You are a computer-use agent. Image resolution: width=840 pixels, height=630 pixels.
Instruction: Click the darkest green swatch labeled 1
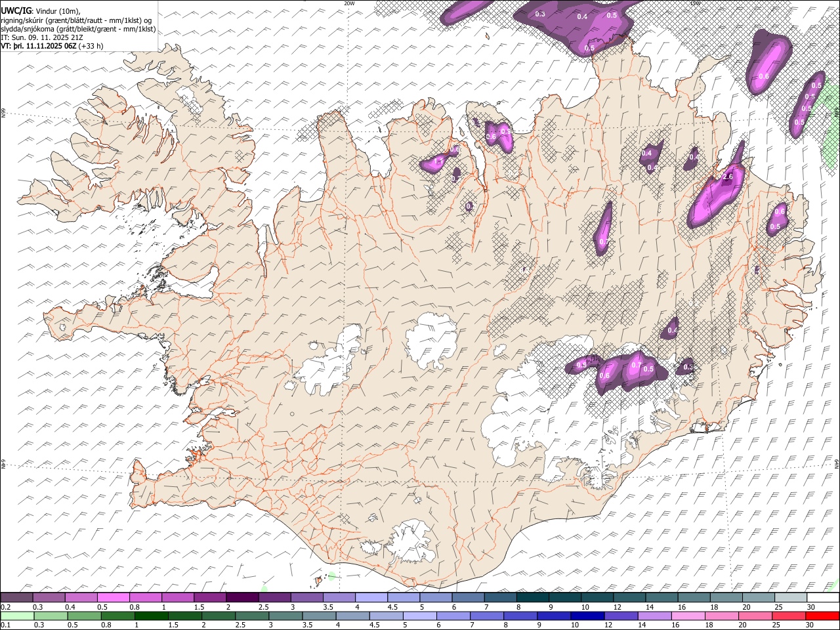[152, 616]
